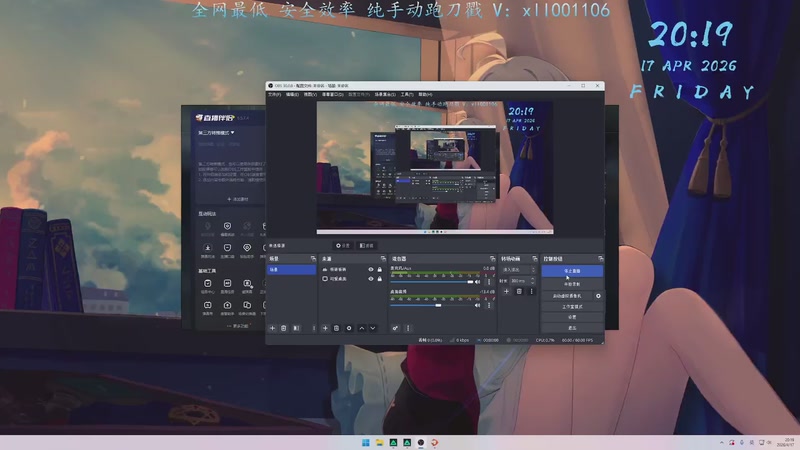800x450 pixels.
Task: Select the highlighted scene in Scenes list
Action: click(291, 269)
